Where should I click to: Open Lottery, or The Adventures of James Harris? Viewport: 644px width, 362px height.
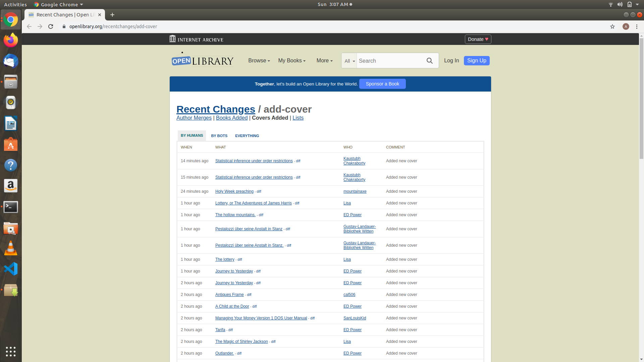253,203
